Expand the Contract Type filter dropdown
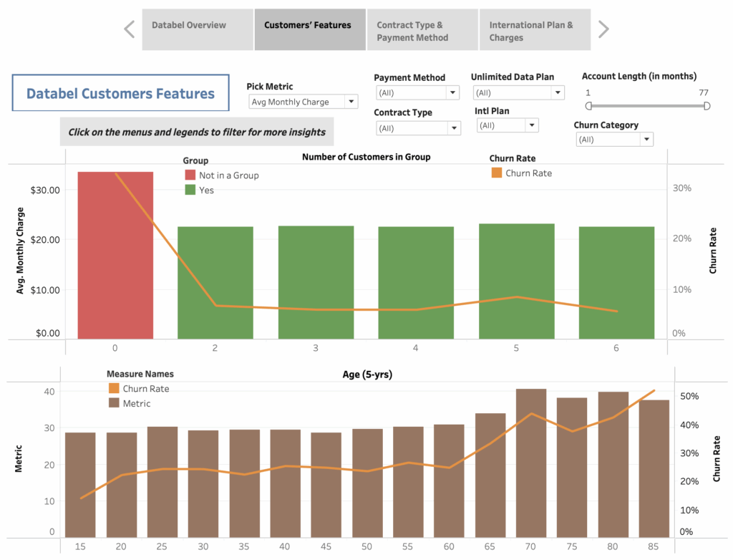The width and height of the screenshot is (733, 560). click(x=452, y=128)
